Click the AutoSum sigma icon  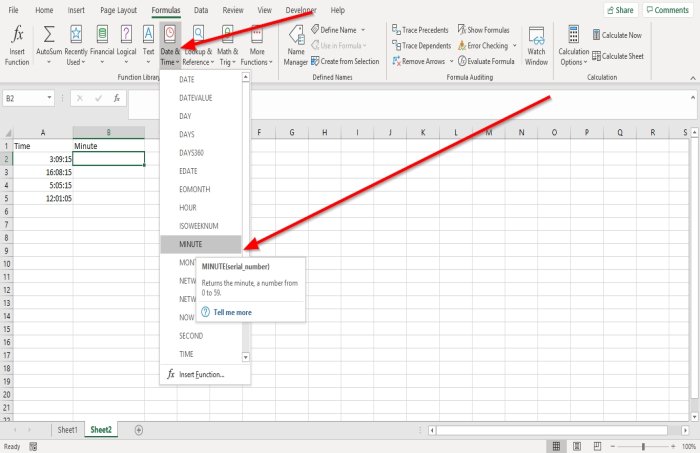(49, 34)
